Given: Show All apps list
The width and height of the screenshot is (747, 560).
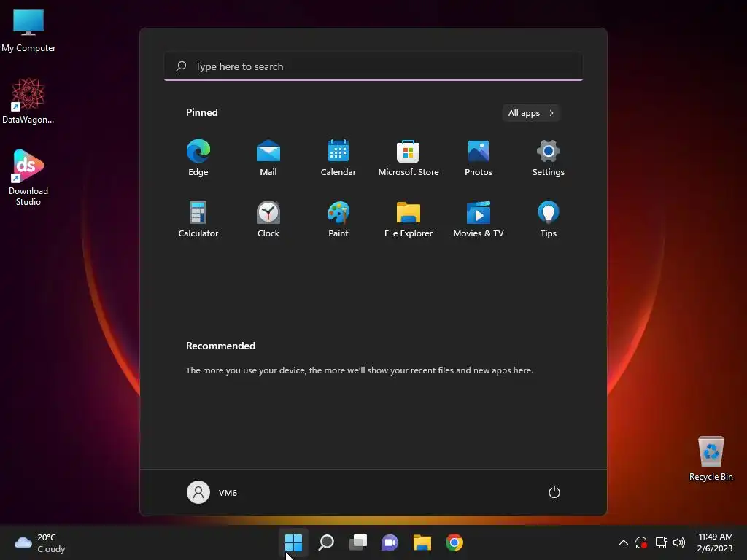Looking at the screenshot, I should pyautogui.click(x=531, y=113).
